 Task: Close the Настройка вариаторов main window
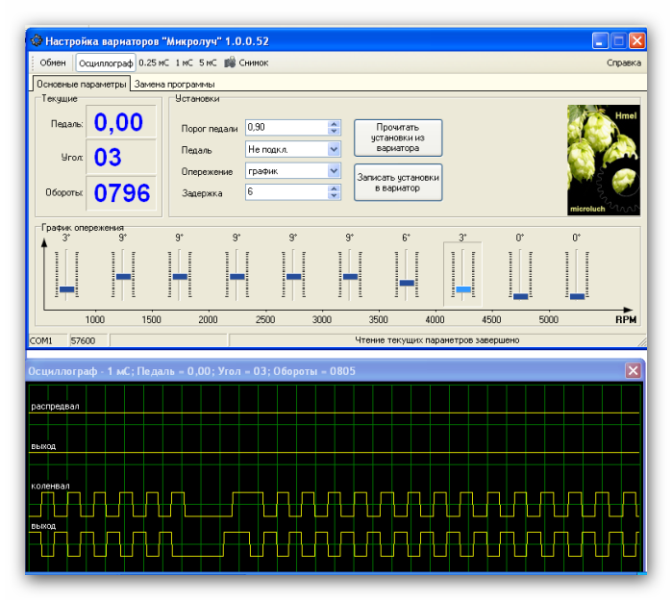pos(637,41)
